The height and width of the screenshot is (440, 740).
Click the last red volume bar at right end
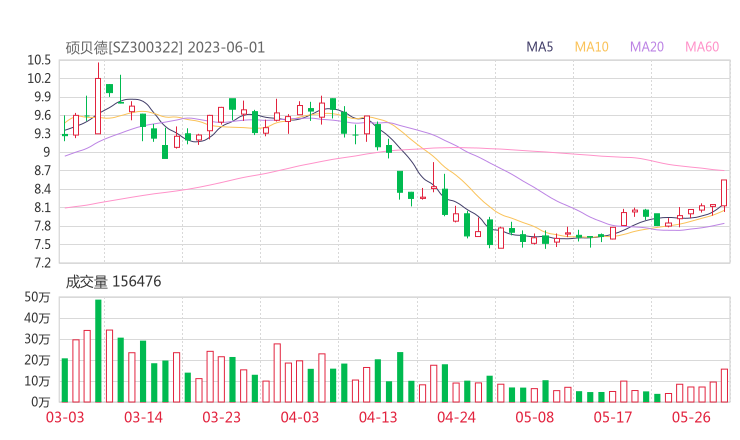click(x=724, y=385)
